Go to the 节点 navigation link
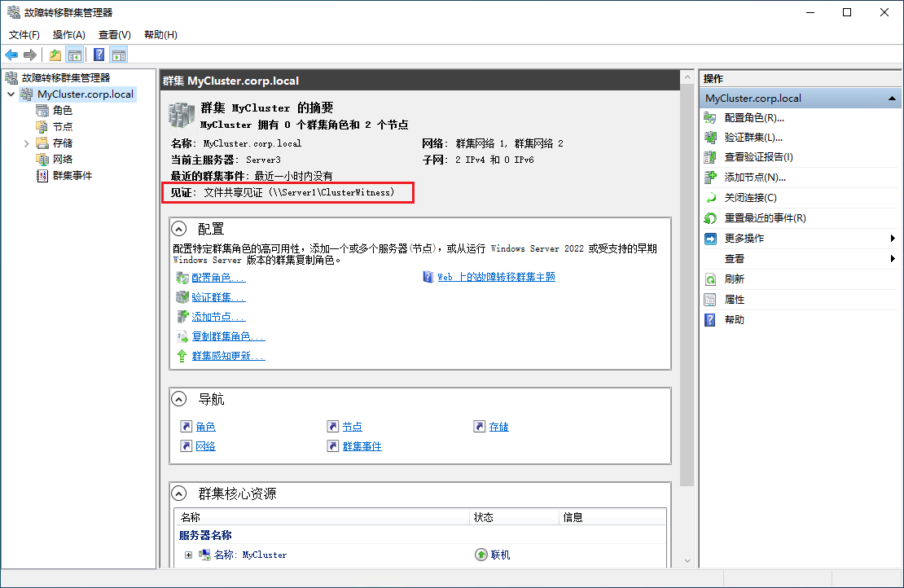The height and width of the screenshot is (588, 904). tap(353, 427)
